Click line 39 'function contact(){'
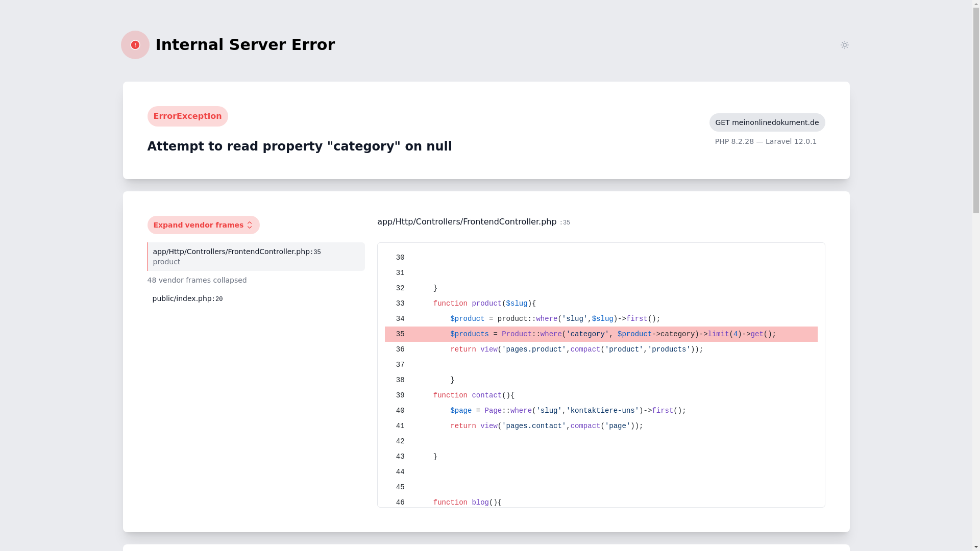Image resolution: width=980 pixels, height=551 pixels. (x=601, y=395)
